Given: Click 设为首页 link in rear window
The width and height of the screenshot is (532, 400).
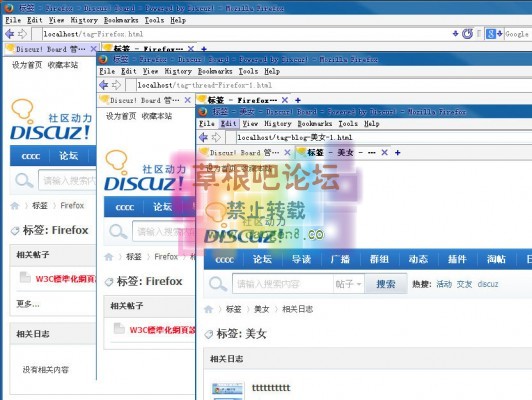Looking at the screenshot, I should pyautogui.click(x=27, y=65).
